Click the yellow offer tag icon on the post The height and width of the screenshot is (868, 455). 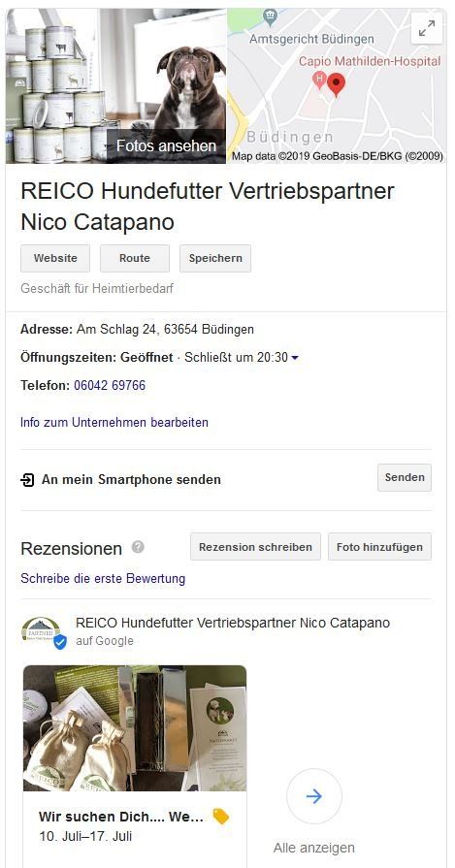221,817
